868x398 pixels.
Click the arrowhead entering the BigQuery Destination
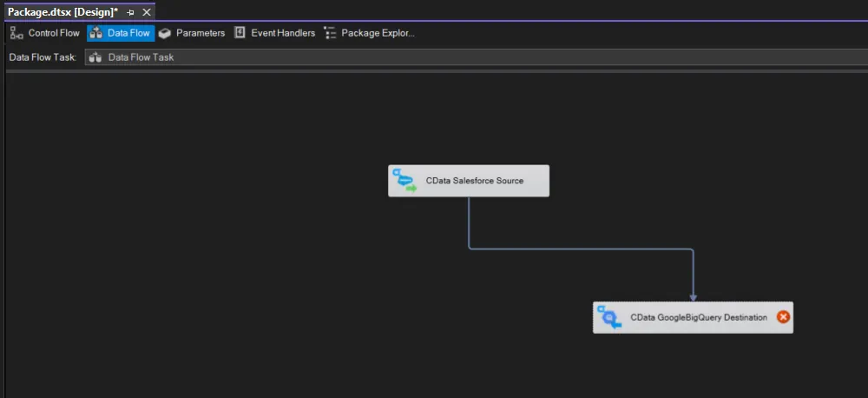click(693, 297)
